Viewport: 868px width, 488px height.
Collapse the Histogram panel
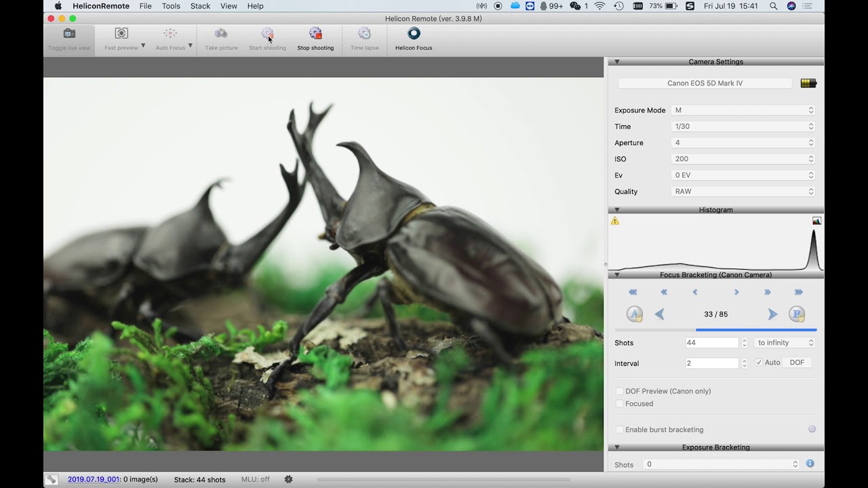pyautogui.click(x=617, y=209)
